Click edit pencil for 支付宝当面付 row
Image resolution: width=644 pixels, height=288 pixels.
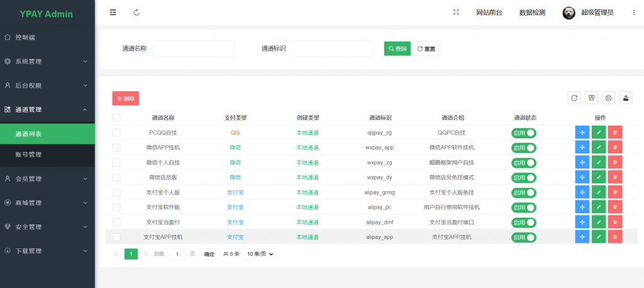point(599,222)
